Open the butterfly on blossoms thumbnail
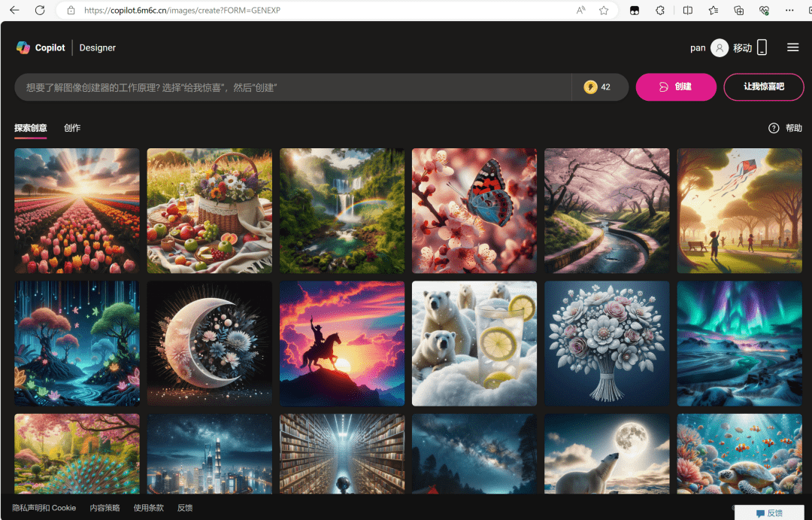The image size is (812, 520). tap(474, 211)
